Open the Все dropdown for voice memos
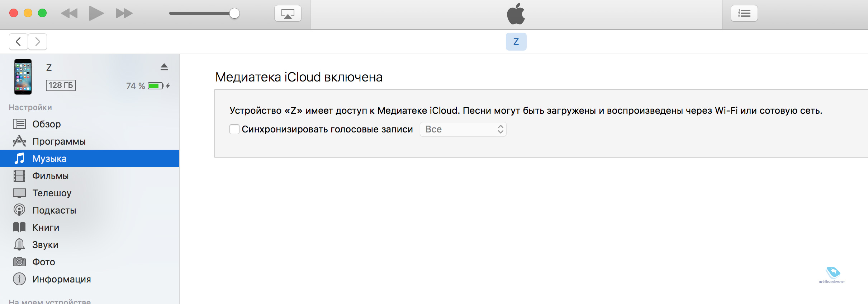Image resolution: width=868 pixels, height=304 pixels. tap(463, 129)
